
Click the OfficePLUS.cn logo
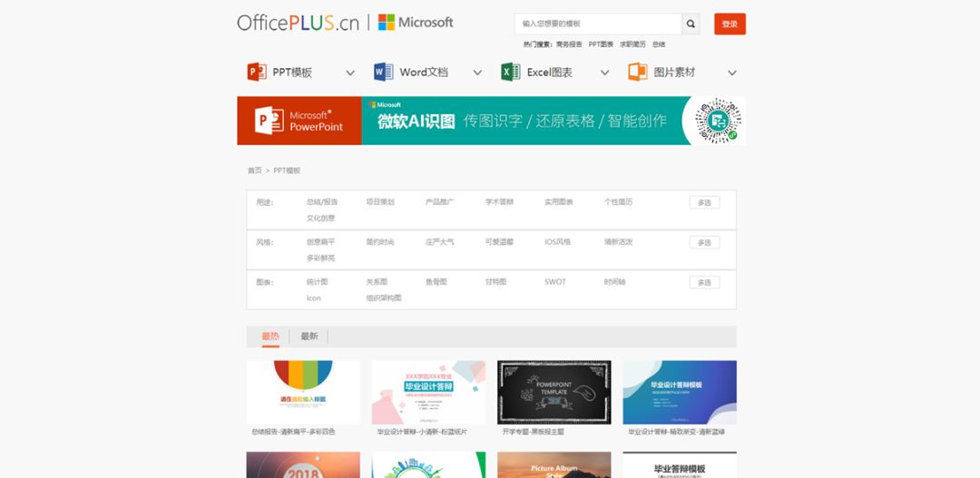[x=299, y=23]
